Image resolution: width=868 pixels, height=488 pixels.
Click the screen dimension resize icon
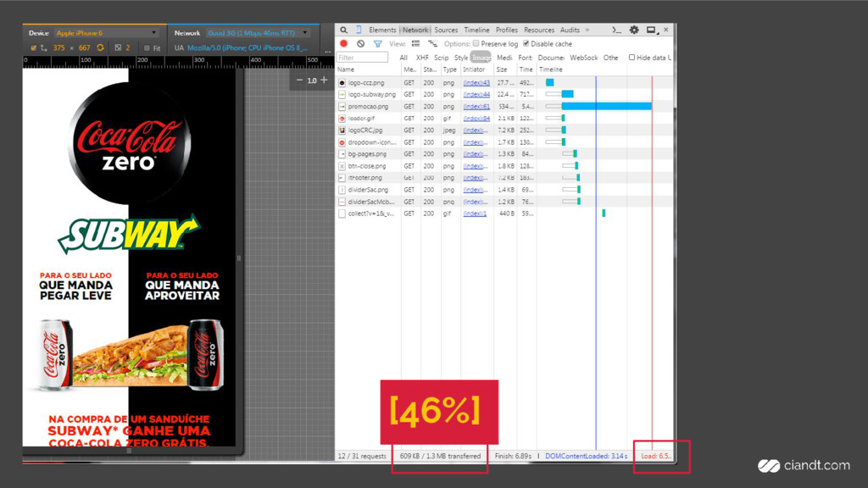tap(44, 48)
